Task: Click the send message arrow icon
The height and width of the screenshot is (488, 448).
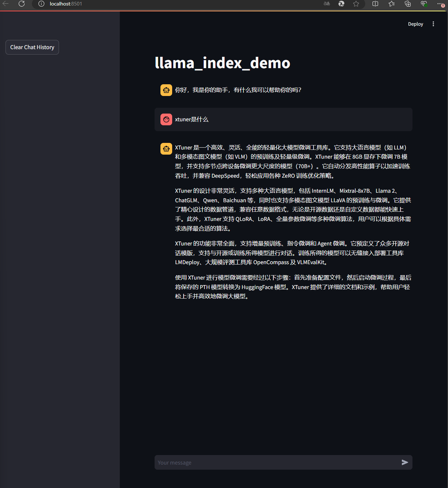Action: pyautogui.click(x=405, y=462)
